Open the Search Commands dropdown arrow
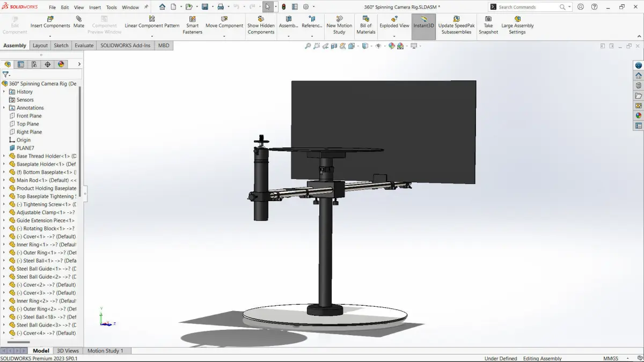This screenshot has width=644, height=362. coord(569,7)
